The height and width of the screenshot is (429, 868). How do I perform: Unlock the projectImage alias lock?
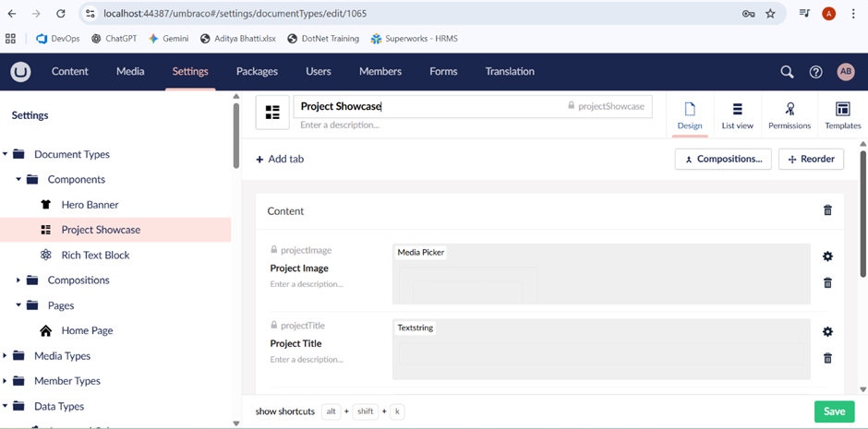tap(274, 250)
